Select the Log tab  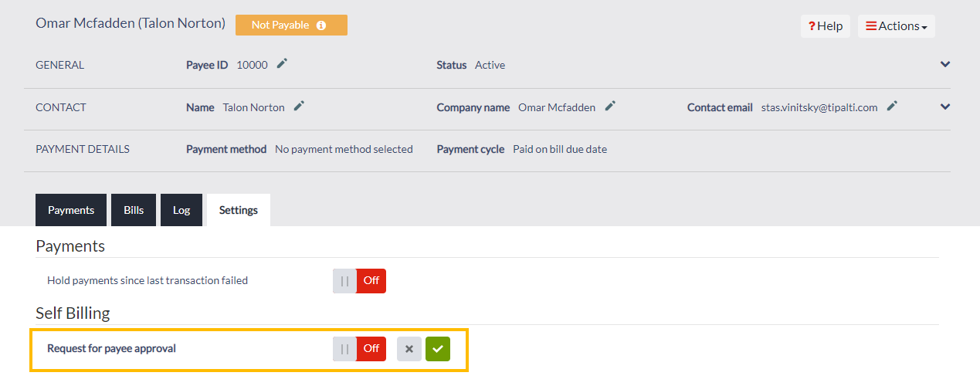[181, 210]
